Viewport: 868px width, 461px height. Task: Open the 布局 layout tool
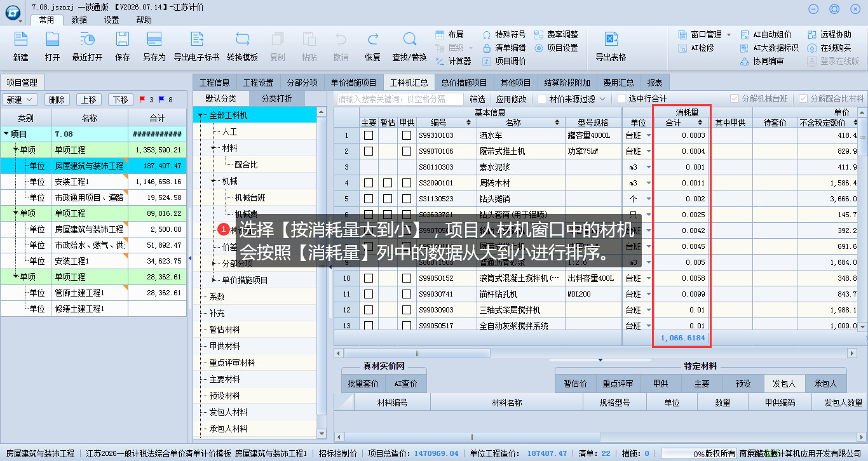coord(450,34)
